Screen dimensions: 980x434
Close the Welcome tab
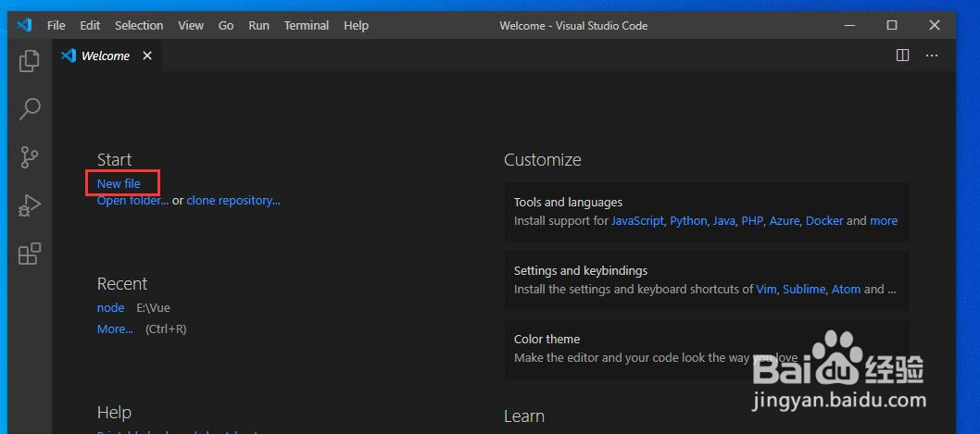pos(147,56)
